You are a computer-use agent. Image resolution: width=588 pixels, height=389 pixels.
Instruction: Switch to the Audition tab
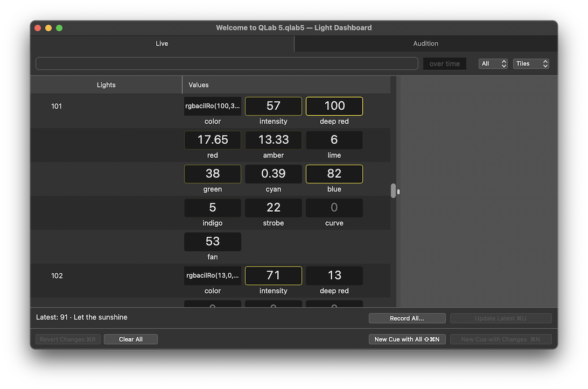425,44
